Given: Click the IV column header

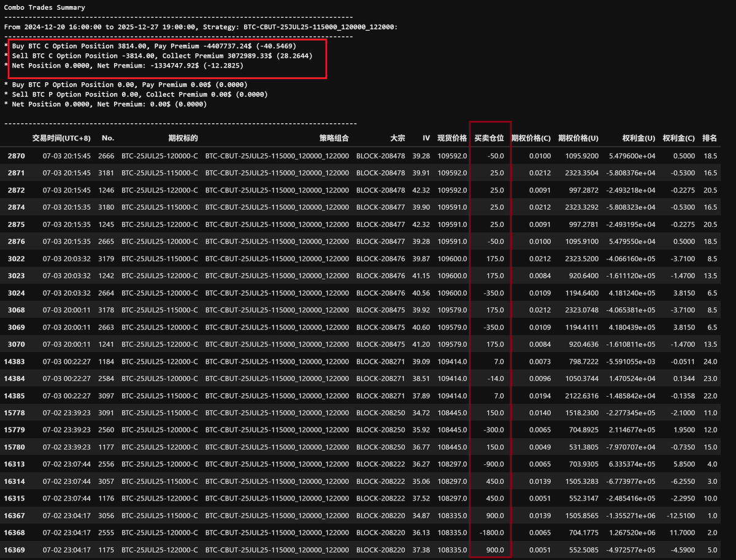Looking at the screenshot, I should tap(426, 139).
